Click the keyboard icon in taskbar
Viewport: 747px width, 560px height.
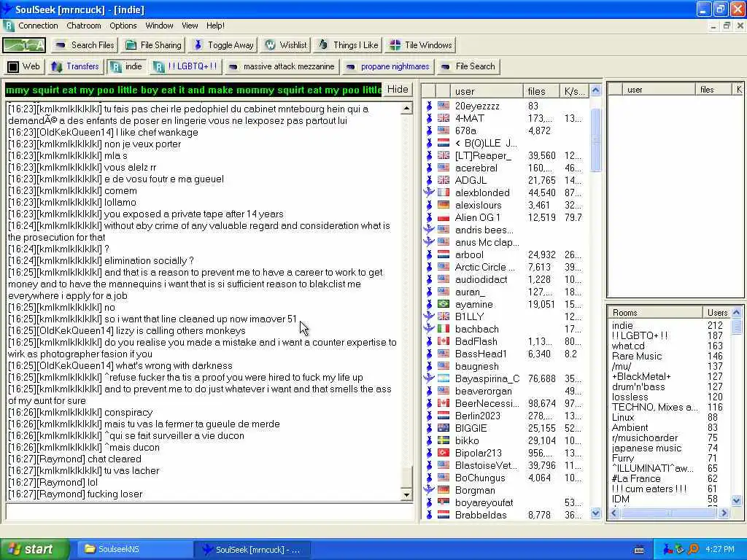coord(639,550)
